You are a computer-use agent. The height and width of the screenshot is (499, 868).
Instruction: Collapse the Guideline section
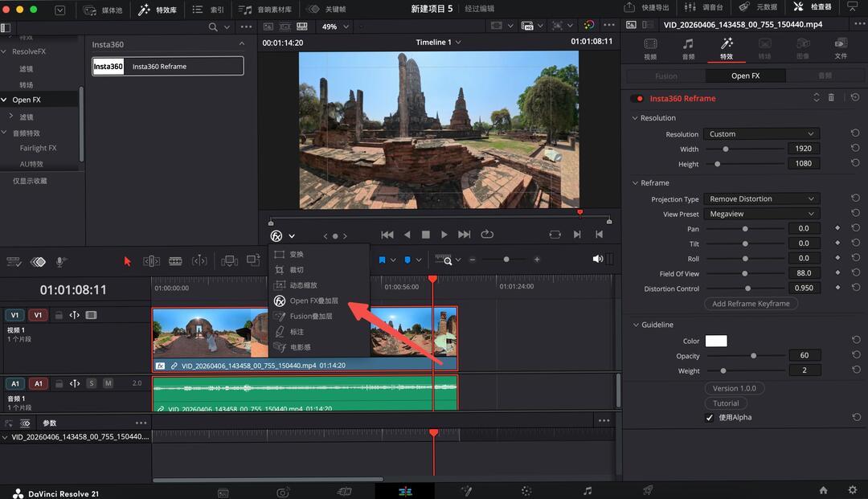pos(636,325)
